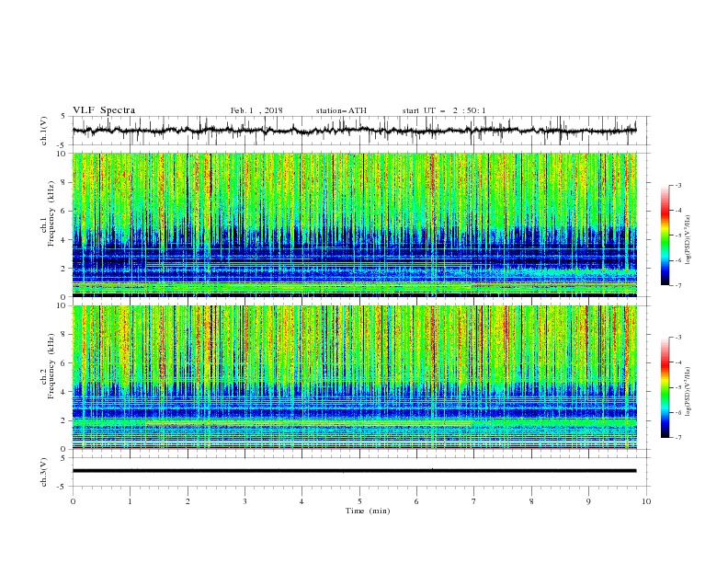Click the "-7" label on ch.1 color bar

(677, 285)
